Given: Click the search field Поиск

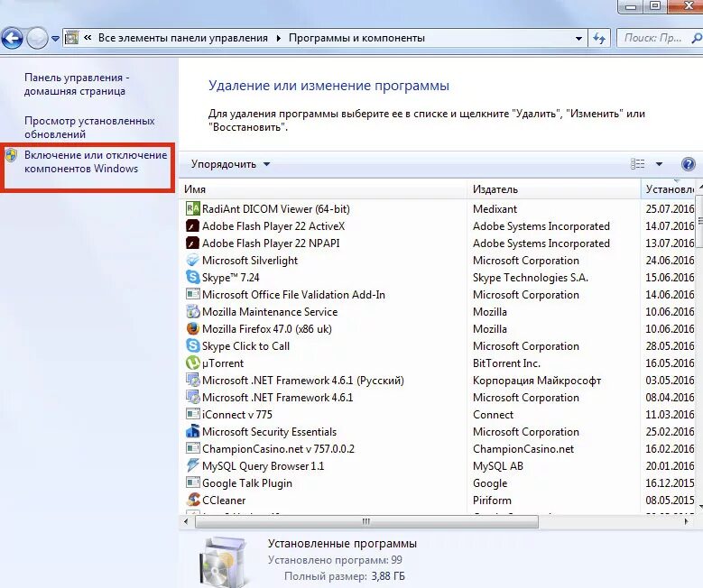Looking at the screenshot, I should click(x=658, y=38).
